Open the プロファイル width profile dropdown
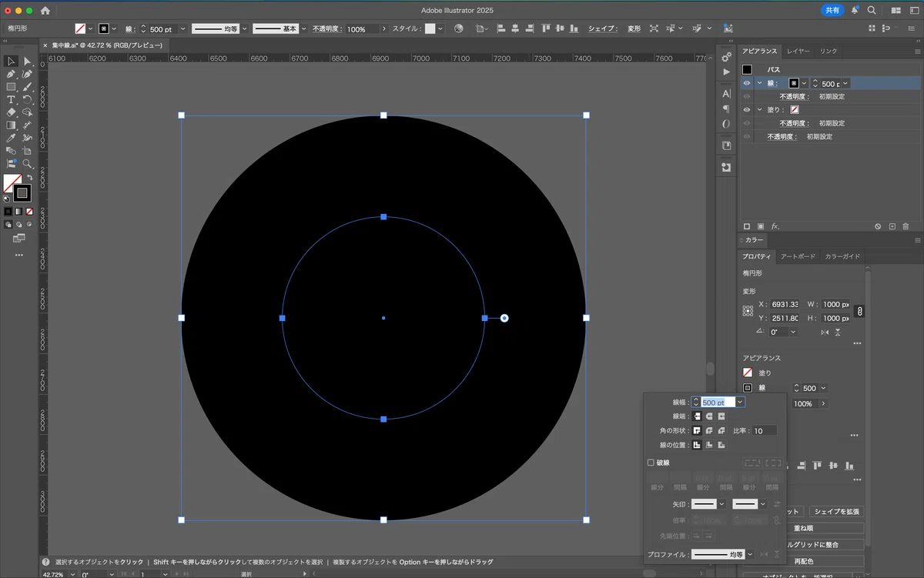 tap(750, 554)
